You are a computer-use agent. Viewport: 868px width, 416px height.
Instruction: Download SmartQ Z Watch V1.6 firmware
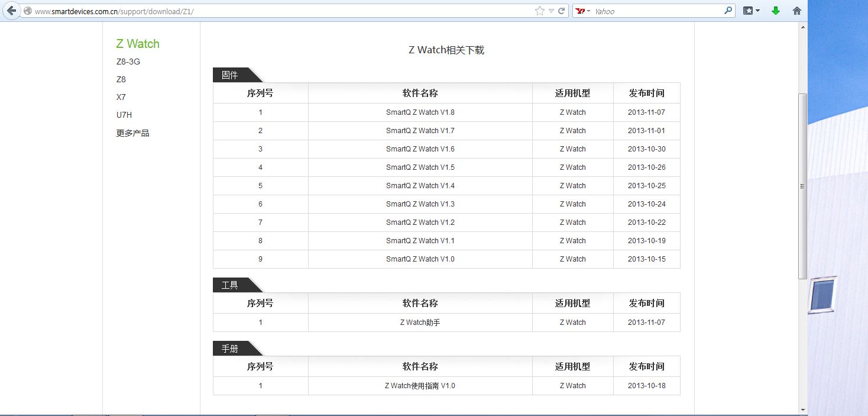[x=420, y=149]
